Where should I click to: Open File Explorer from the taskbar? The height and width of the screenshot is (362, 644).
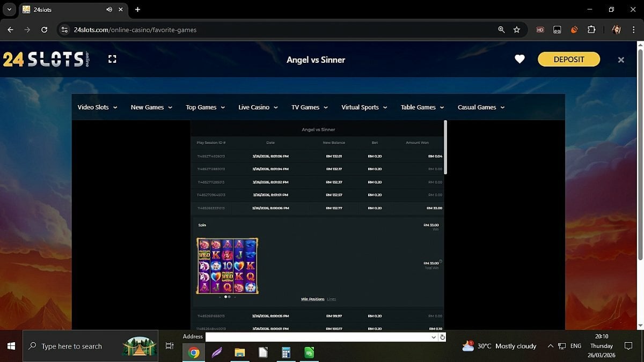pyautogui.click(x=239, y=352)
